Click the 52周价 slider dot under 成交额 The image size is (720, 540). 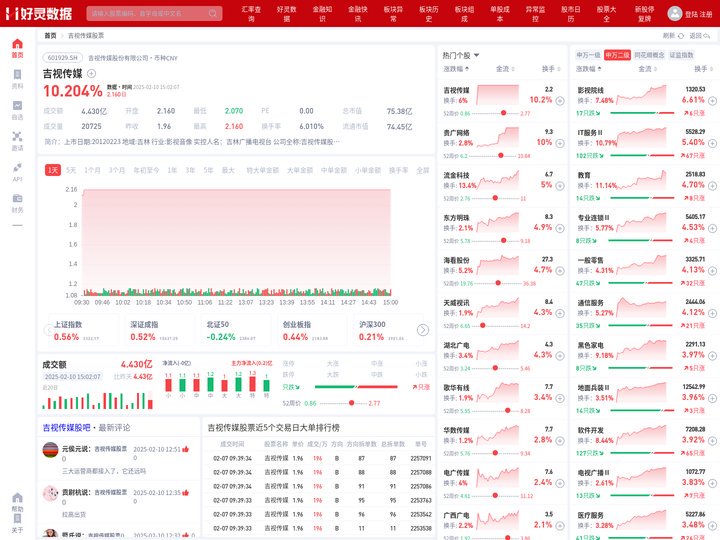[351, 403]
